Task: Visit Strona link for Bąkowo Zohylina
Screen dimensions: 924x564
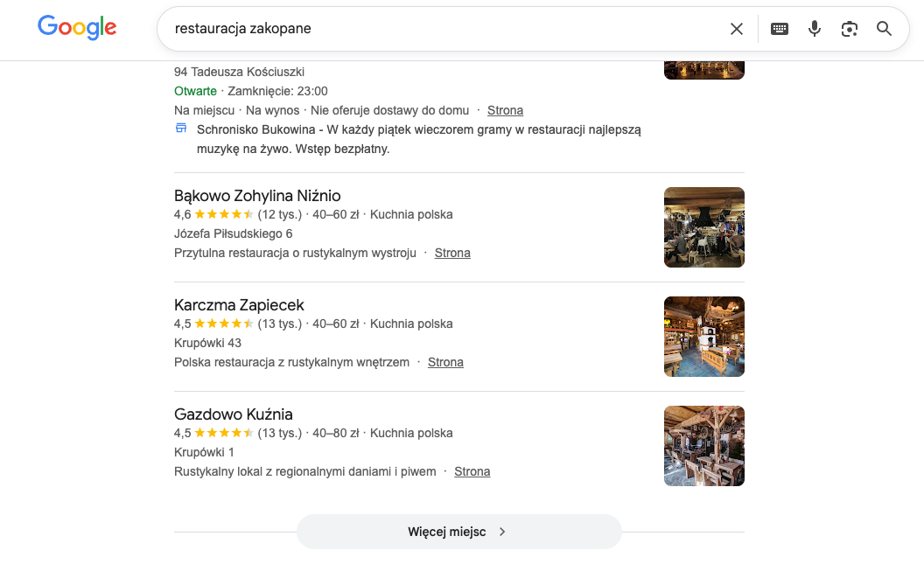Action: coord(452,253)
